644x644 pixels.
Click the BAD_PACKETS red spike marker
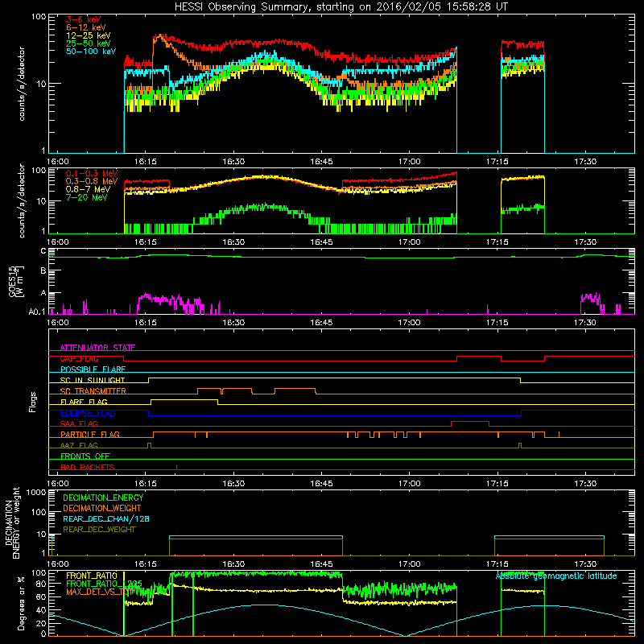tap(176, 467)
